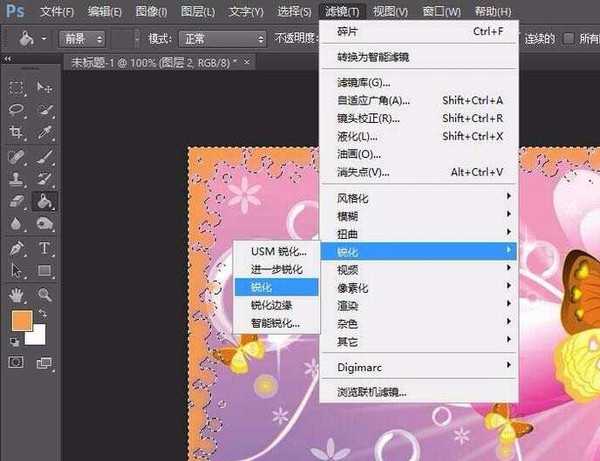Open the 图层(L) menu
This screenshot has height=461, width=600.
pos(197,12)
